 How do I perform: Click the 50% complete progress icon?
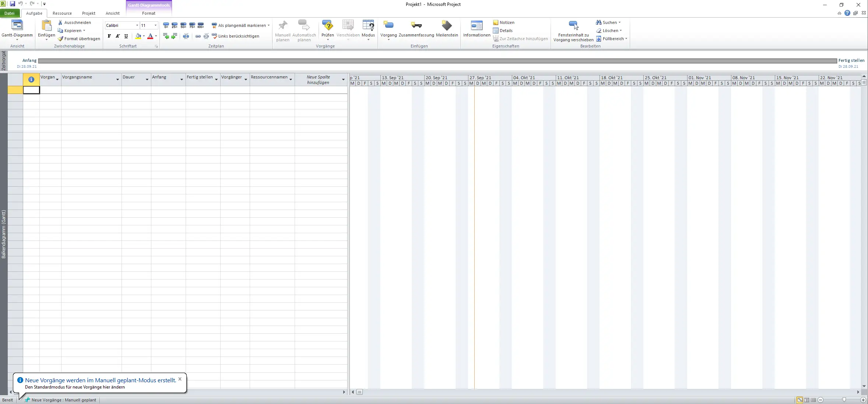click(183, 25)
